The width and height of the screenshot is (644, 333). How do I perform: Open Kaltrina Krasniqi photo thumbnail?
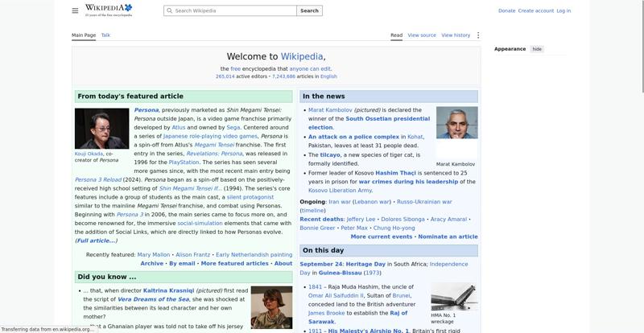(x=271, y=307)
